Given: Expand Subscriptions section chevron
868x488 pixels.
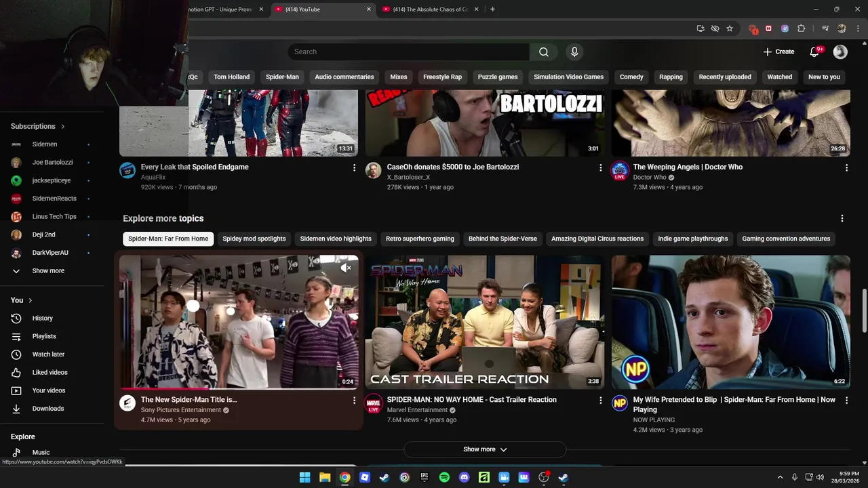Looking at the screenshot, I should [x=63, y=127].
